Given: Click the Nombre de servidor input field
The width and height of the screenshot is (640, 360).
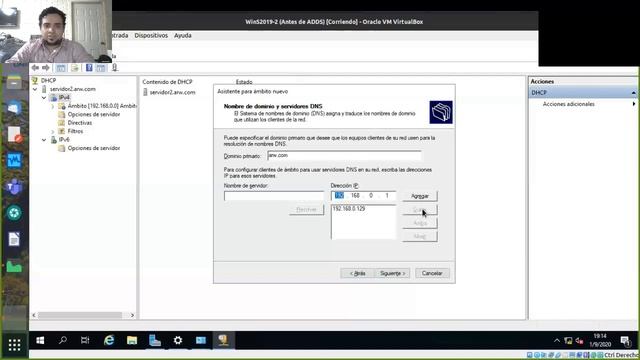Looking at the screenshot, I should click(x=274, y=196).
